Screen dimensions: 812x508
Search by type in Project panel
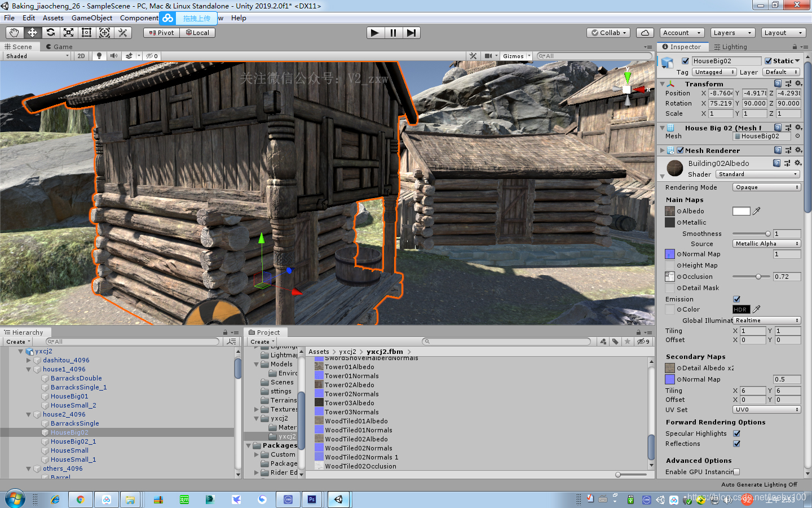pyautogui.click(x=603, y=341)
